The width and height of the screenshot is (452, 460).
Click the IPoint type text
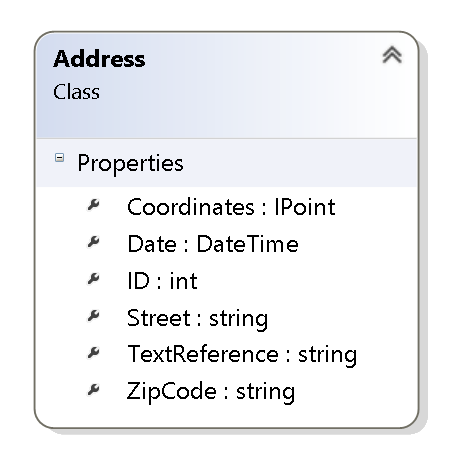[305, 207]
